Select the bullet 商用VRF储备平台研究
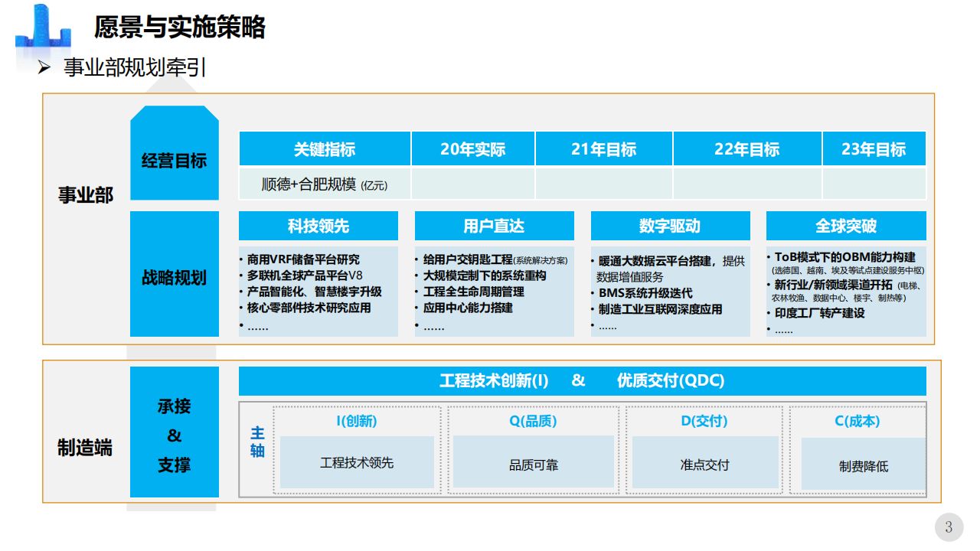The height and width of the screenshot is (551, 980). point(302,259)
